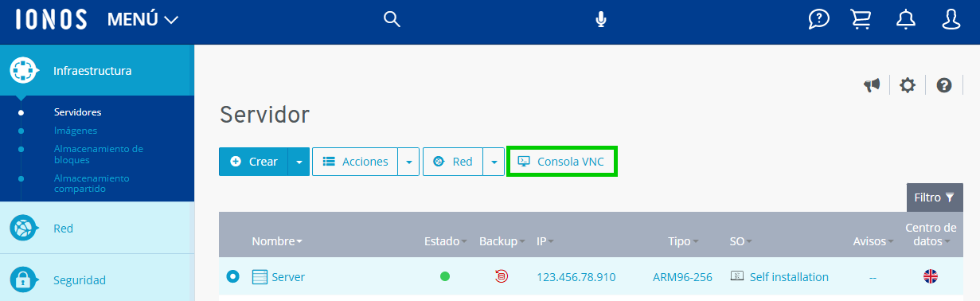
Task: Open the help chat bubble icon
Action: click(x=819, y=19)
